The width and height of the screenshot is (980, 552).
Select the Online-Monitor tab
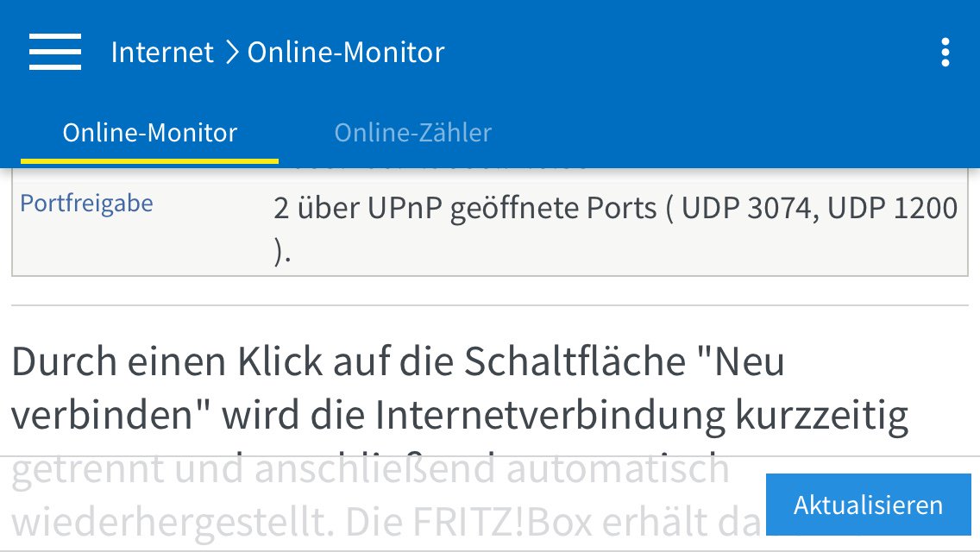coord(149,133)
